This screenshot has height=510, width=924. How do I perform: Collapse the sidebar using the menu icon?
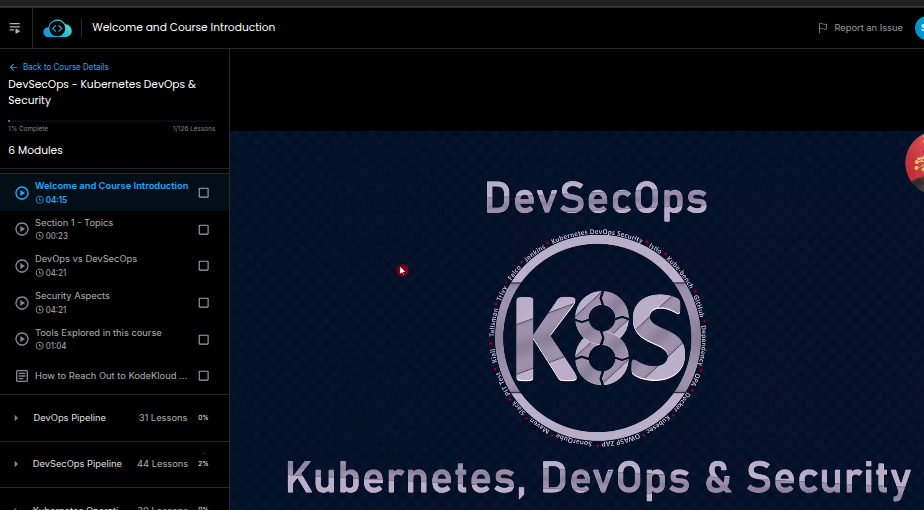pyautogui.click(x=15, y=28)
